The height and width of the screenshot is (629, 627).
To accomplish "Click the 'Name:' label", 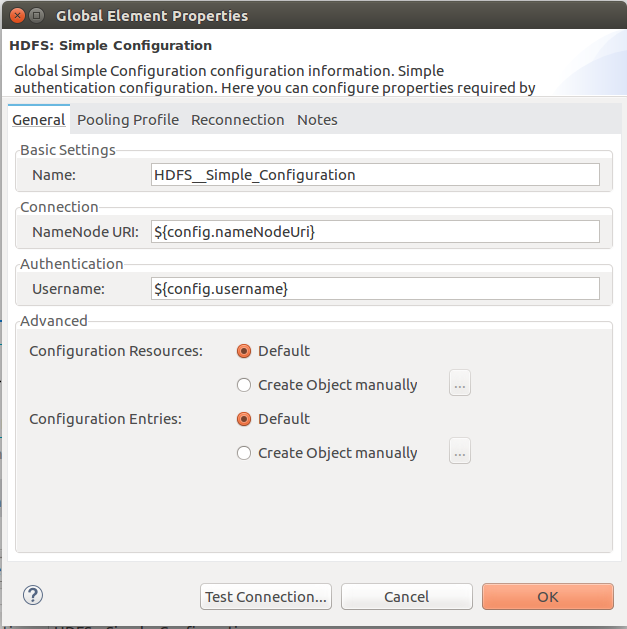I will tap(54, 175).
